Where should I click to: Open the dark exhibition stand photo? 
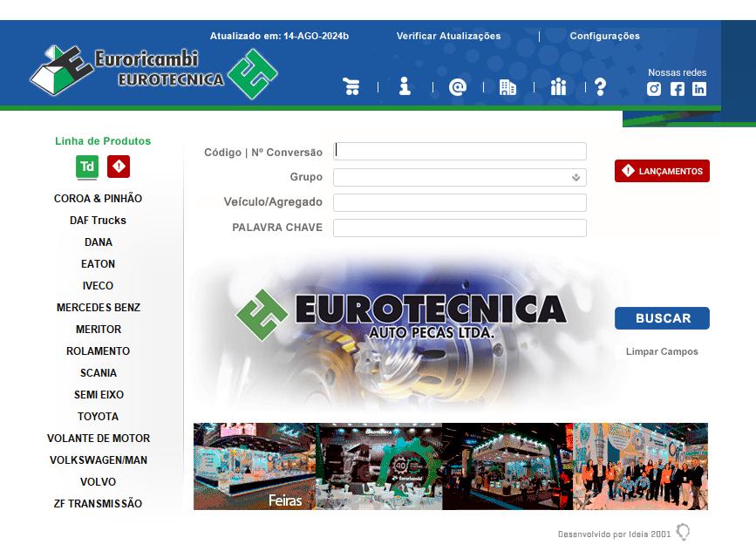[x=507, y=466]
